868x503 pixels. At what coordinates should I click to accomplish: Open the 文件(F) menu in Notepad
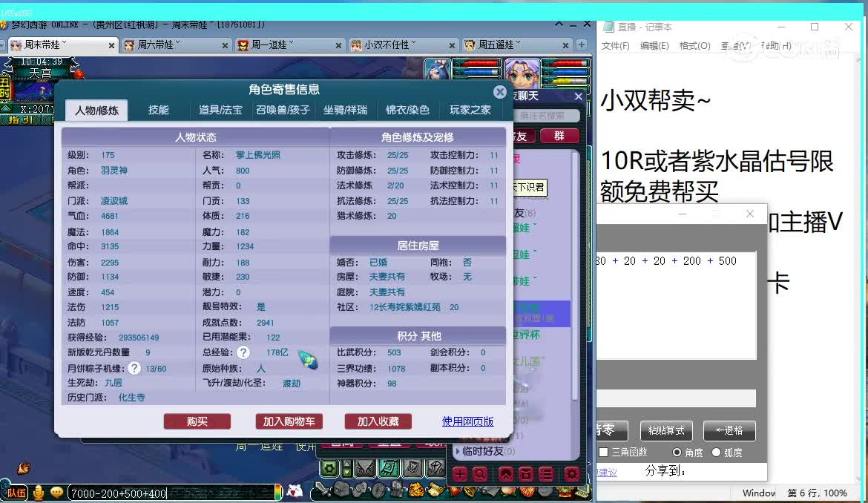pos(616,45)
